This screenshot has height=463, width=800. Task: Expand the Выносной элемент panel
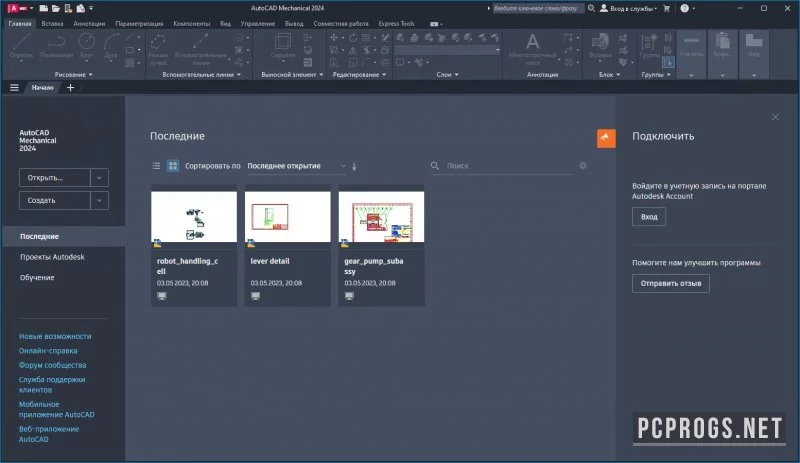tap(292, 75)
